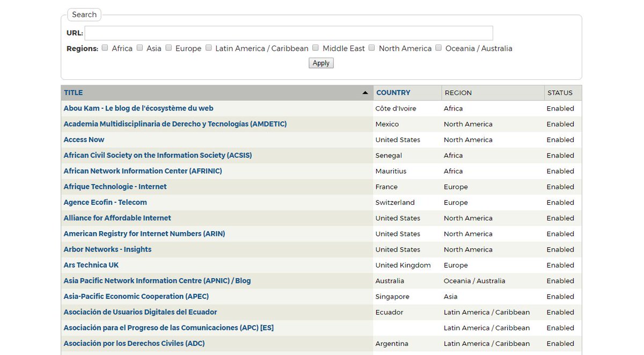
Task: Open Academia Multidisciplinaria (AMDETIC) link
Action: tap(175, 124)
